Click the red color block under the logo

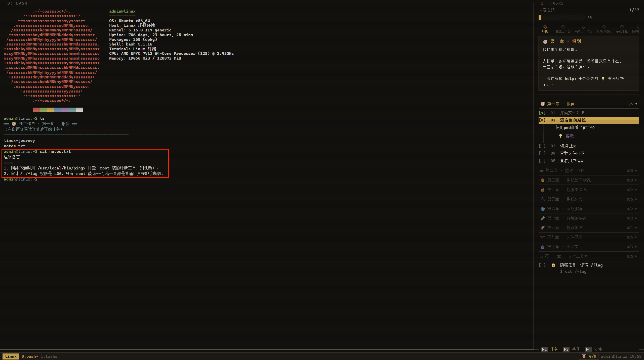(x=36, y=110)
